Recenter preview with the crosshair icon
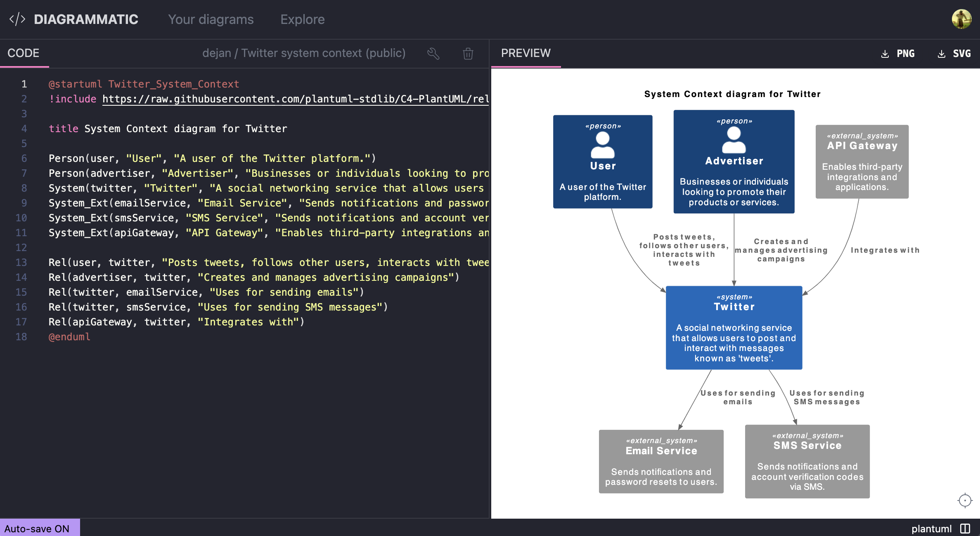Image resolution: width=980 pixels, height=536 pixels. pos(965,500)
